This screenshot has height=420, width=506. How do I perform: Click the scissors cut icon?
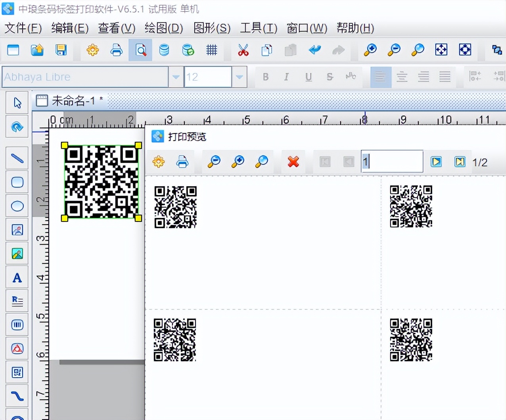(243, 50)
